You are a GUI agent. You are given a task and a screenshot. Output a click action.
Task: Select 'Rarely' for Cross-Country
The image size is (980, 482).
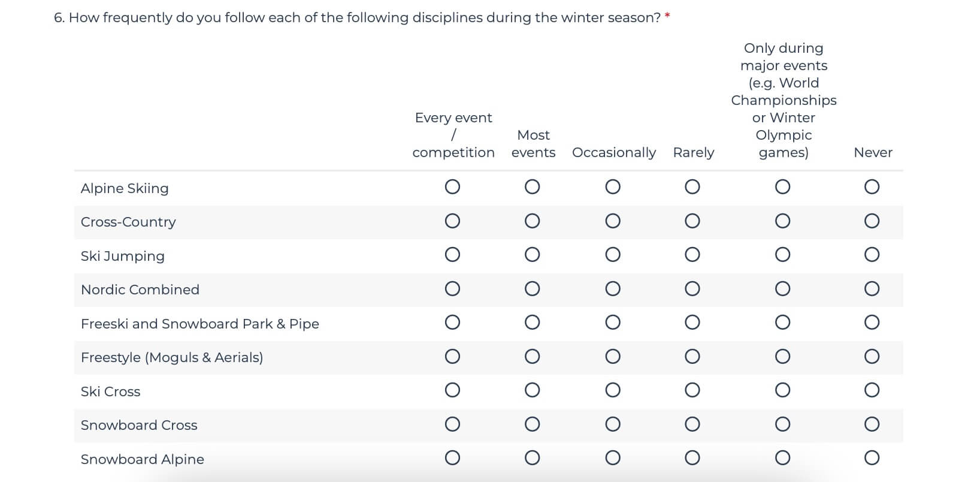[x=692, y=221]
